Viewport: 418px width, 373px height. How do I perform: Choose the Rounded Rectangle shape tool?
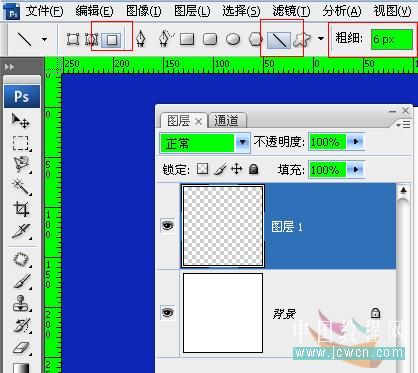pyautogui.click(x=210, y=39)
